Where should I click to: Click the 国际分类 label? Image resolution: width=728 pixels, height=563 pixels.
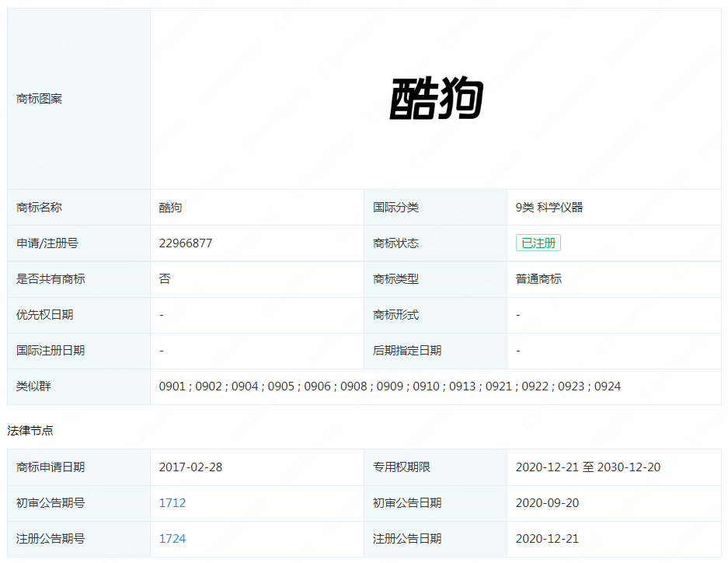(x=396, y=207)
